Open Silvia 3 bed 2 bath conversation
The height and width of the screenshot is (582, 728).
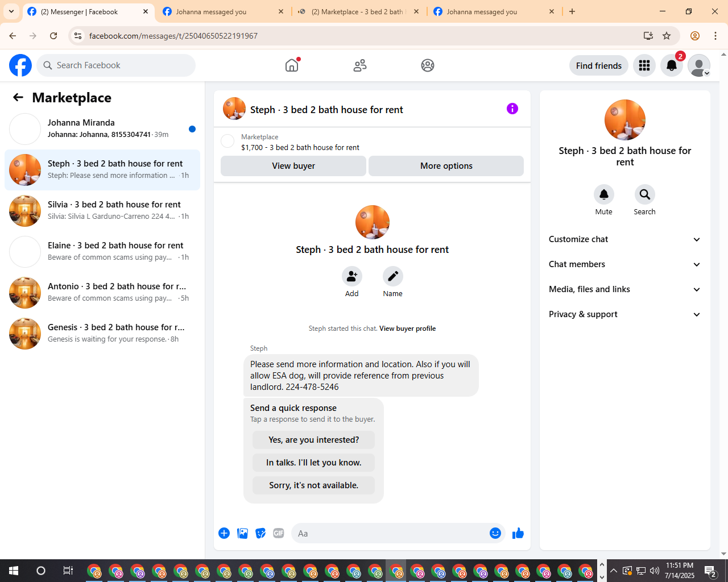pyautogui.click(x=102, y=211)
